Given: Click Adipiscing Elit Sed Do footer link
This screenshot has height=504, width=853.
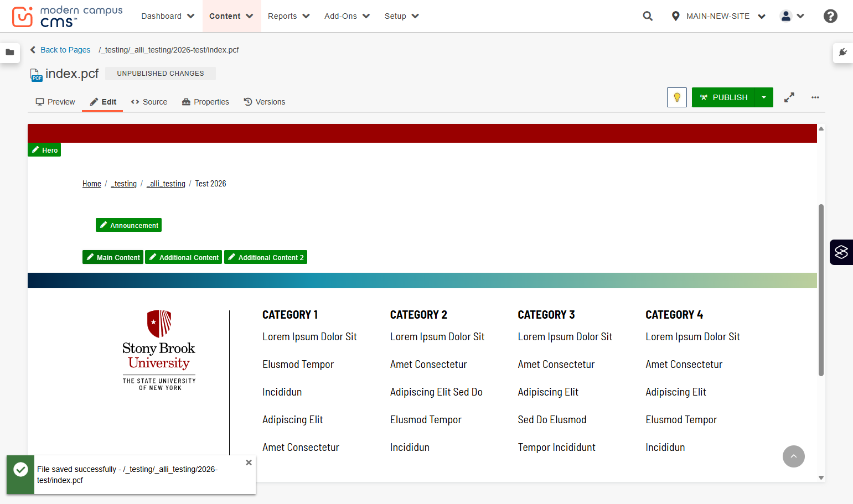Looking at the screenshot, I should pos(436,392).
